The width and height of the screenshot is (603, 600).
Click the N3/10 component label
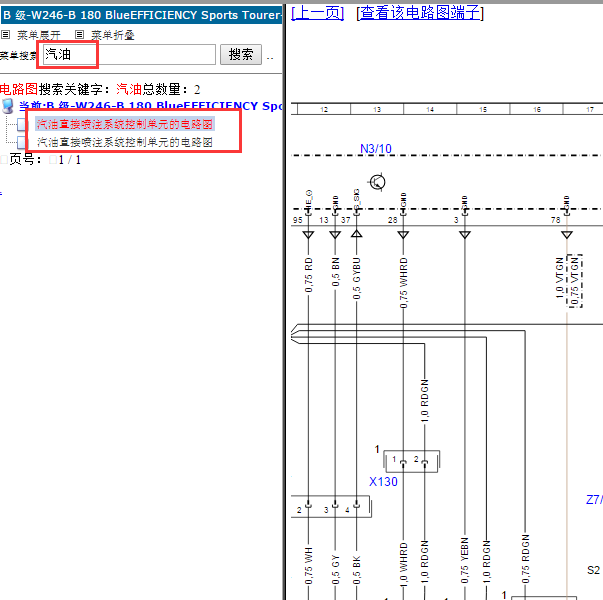(376, 148)
